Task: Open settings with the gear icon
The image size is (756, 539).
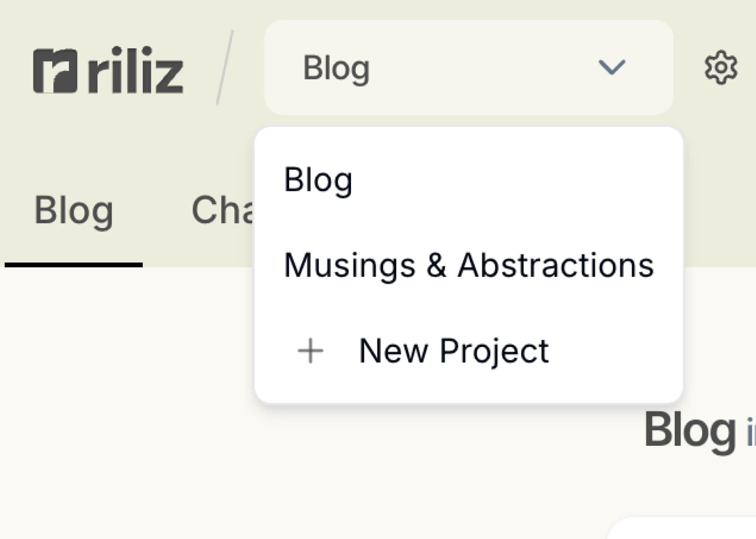Action: click(x=720, y=68)
